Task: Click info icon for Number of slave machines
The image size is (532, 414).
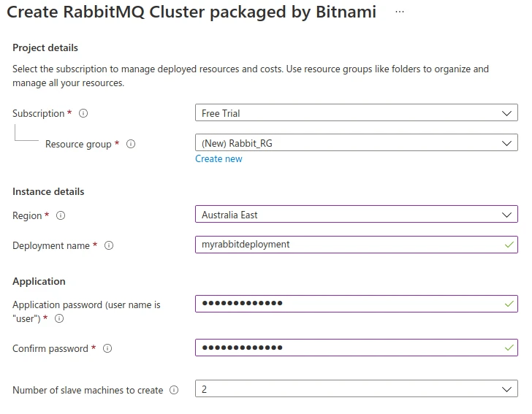Action: (174, 391)
